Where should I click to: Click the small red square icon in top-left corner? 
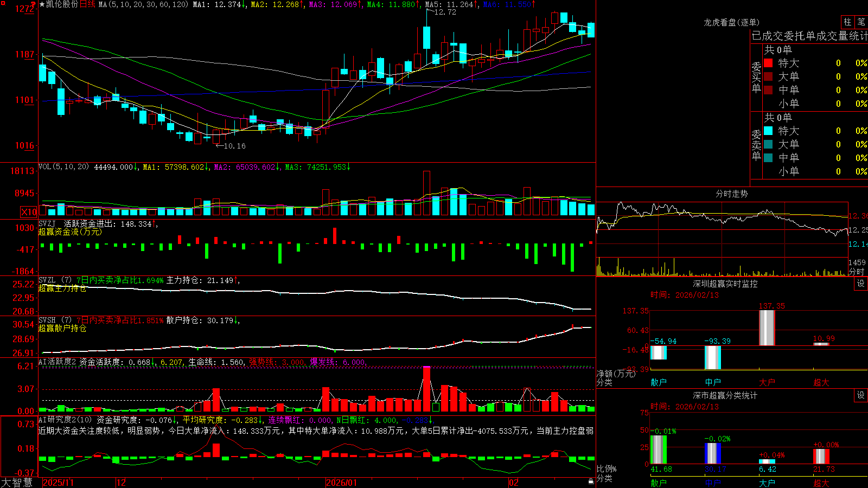click(2, 2)
